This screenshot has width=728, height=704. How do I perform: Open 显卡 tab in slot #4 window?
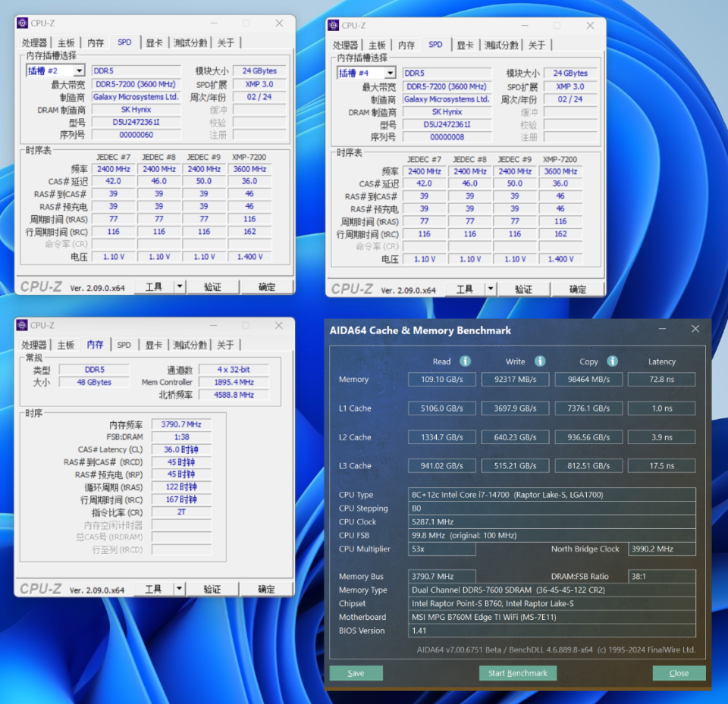coord(465,45)
